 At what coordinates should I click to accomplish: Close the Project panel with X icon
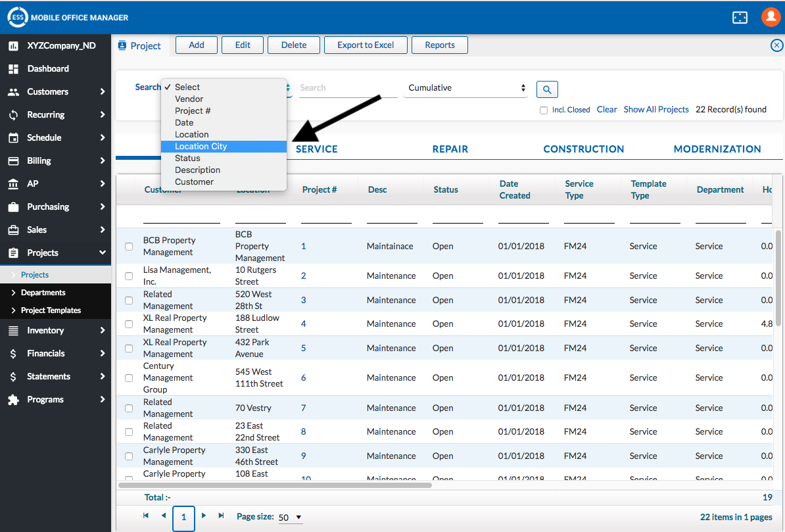[x=776, y=45]
